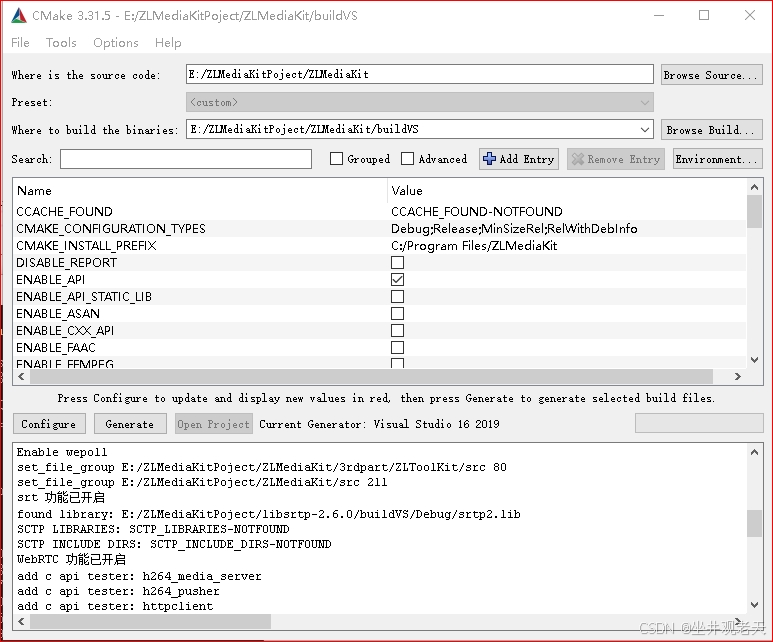Viewport: 773px width, 642px height.
Task: Click the cache table horizontal scrollbar thumb
Action: pos(372,377)
